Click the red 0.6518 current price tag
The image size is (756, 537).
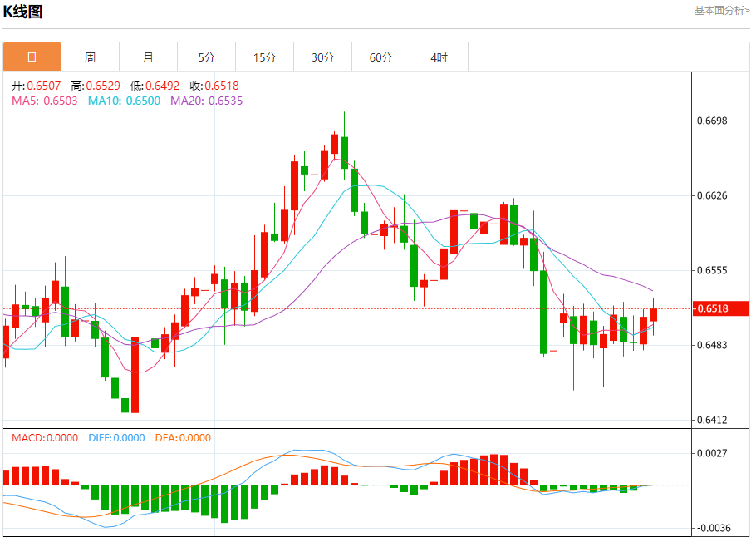click(x=721, y=308)
